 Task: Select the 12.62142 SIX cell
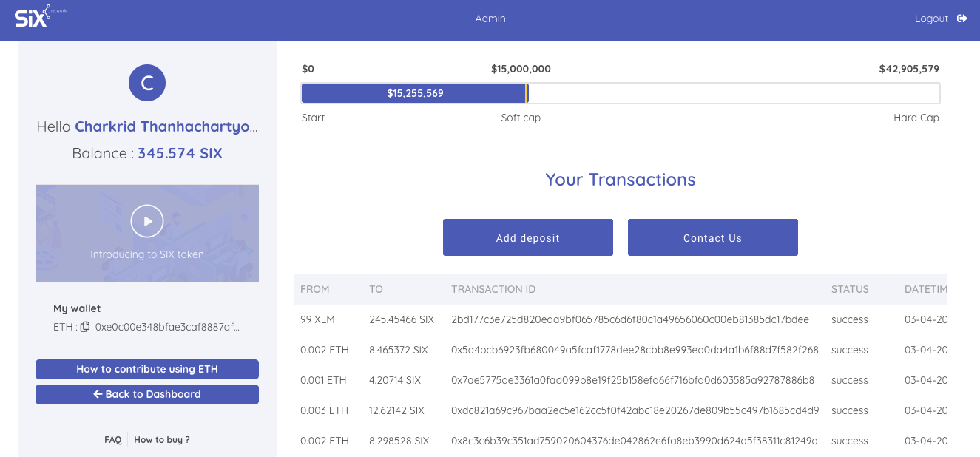coord(397,410)
